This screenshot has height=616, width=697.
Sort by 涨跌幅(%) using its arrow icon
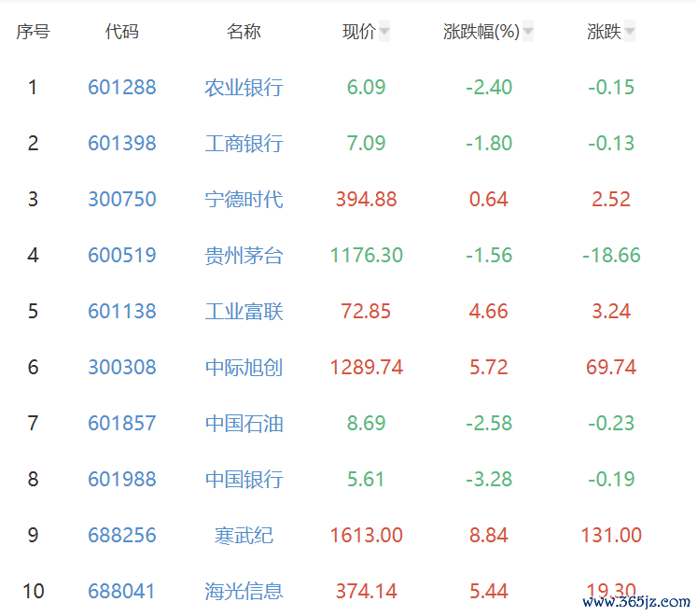point(527,31)
